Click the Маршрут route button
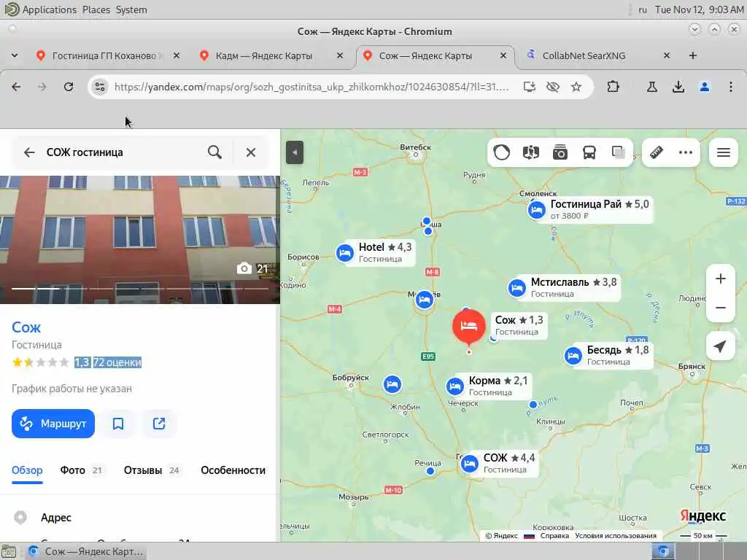747x560 pixels. pyautogui.click(x=53, y=424)
